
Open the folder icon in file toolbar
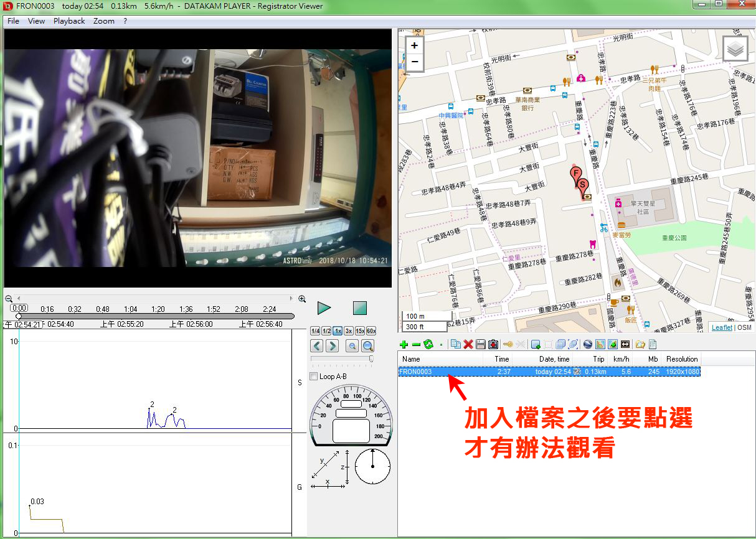click(640, 344)
